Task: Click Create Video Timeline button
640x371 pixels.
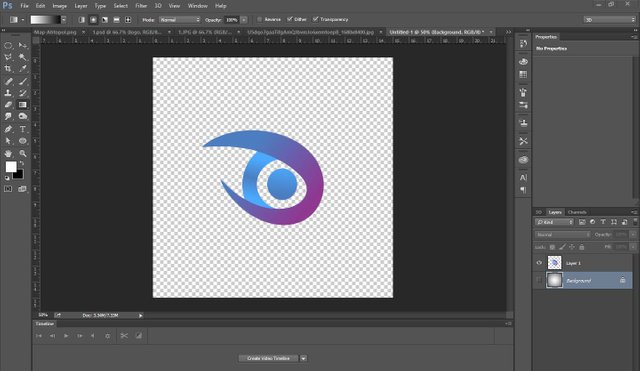Action: [269, 358]
